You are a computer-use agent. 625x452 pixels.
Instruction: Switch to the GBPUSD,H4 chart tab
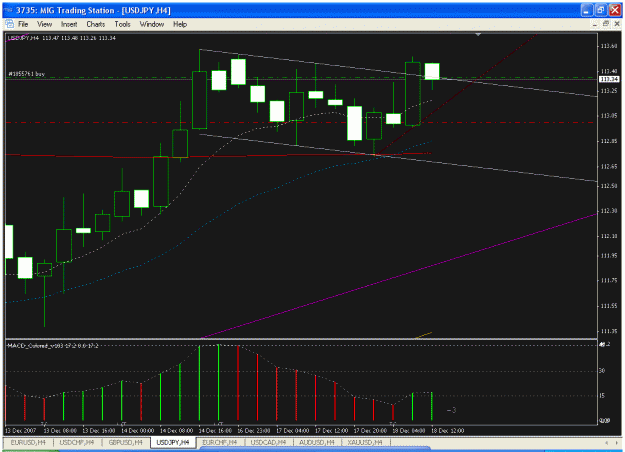coord(125,442)
